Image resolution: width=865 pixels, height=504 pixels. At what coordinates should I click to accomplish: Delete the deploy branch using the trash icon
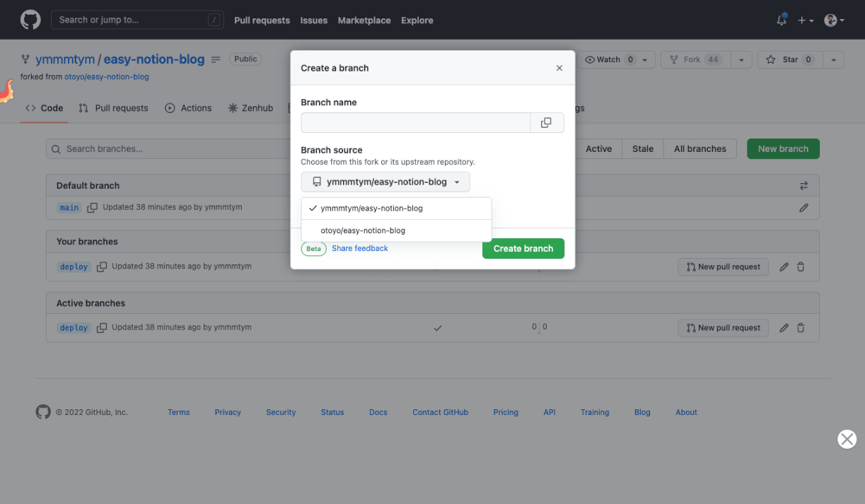pos(800,266)
